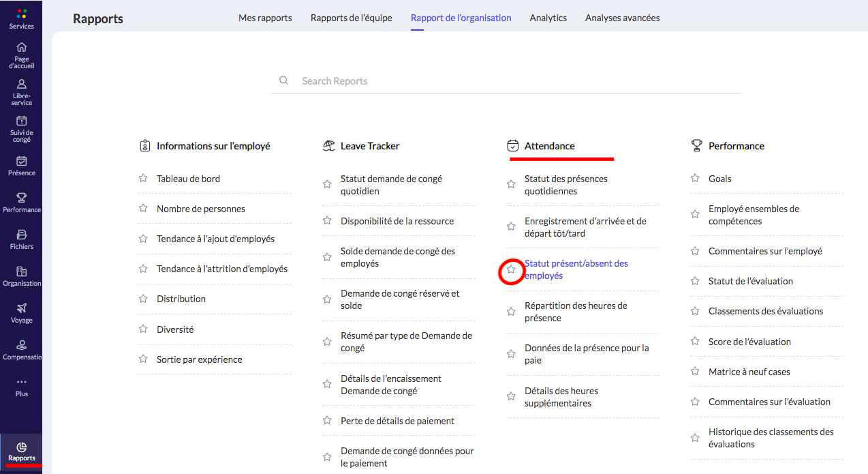Open Matrice à neuf cases report

[x=749, y=372]
